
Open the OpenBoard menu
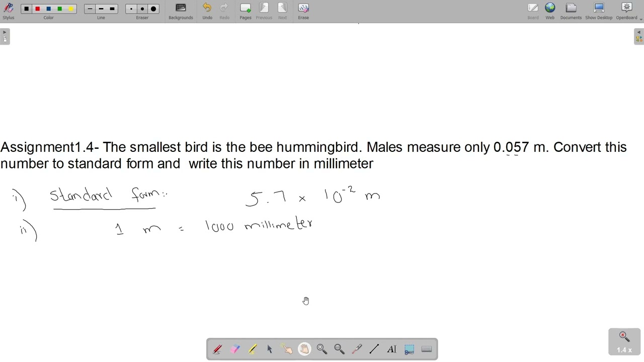pyautogui.click(x=627, y=11)
